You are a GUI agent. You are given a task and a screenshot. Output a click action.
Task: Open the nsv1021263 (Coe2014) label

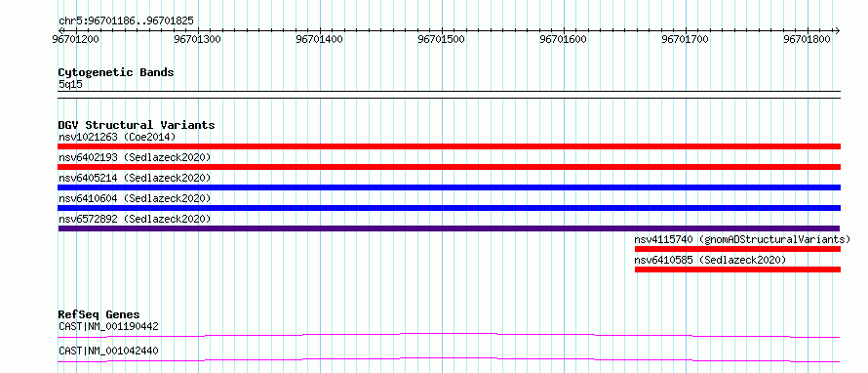pos(117,137)
